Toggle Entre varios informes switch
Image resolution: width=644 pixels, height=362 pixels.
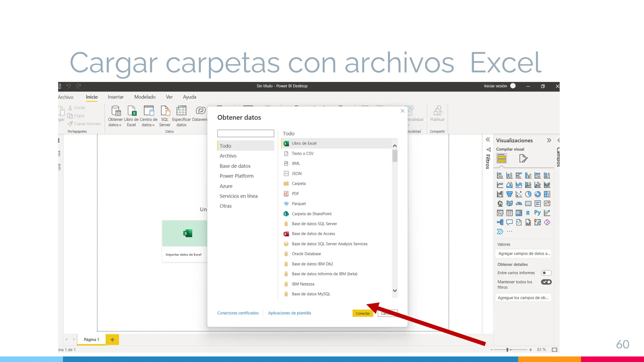[546, 273]
